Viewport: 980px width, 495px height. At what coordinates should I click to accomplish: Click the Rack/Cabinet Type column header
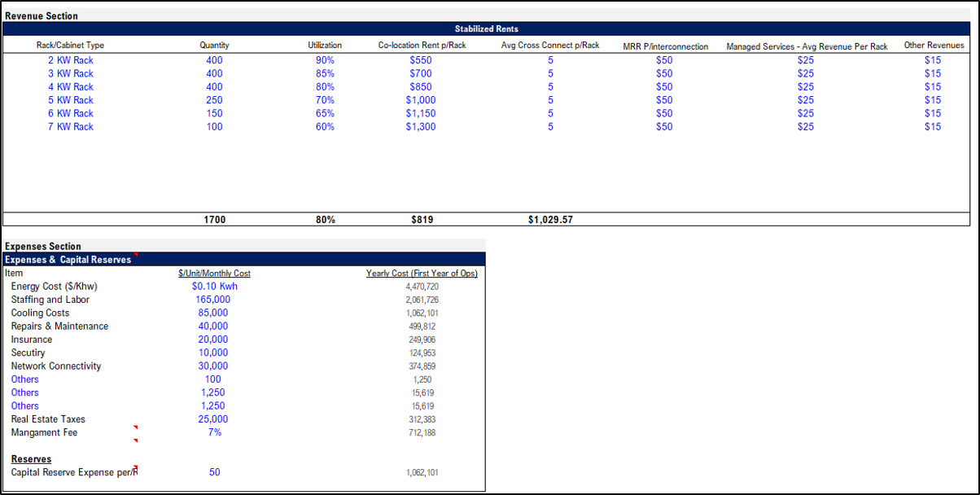[71, 46]
